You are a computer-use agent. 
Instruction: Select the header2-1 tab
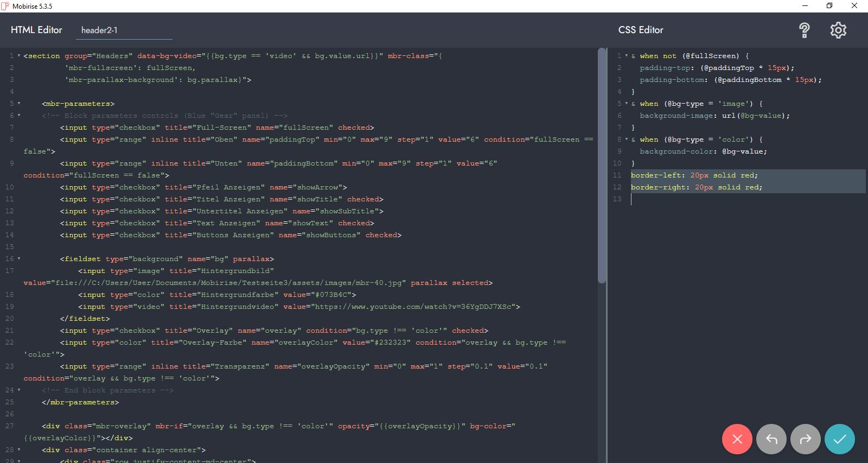[x=99, y=30]
